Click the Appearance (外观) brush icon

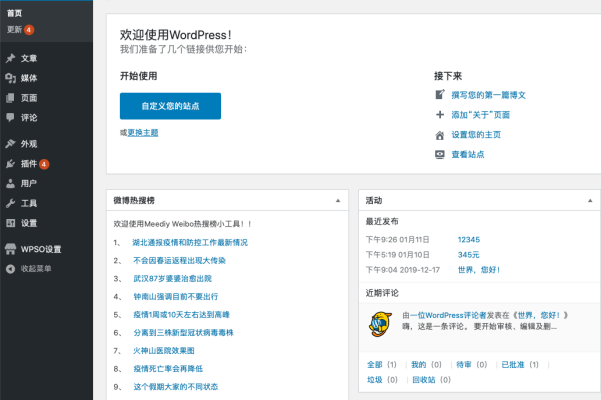coord(10,144)
